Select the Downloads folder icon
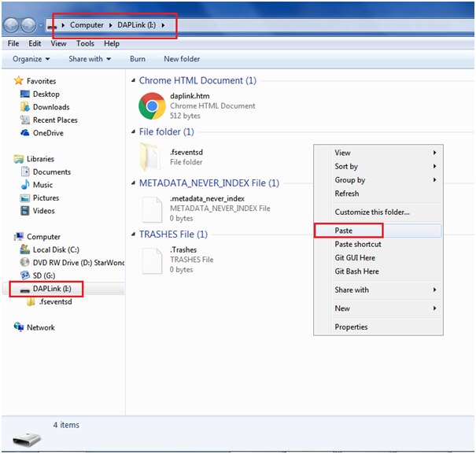 click(x=25, y=106)
